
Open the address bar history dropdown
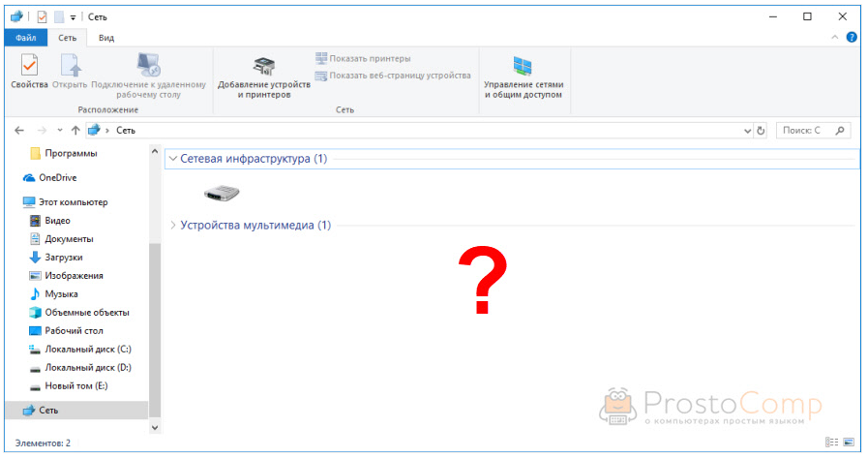747,131
